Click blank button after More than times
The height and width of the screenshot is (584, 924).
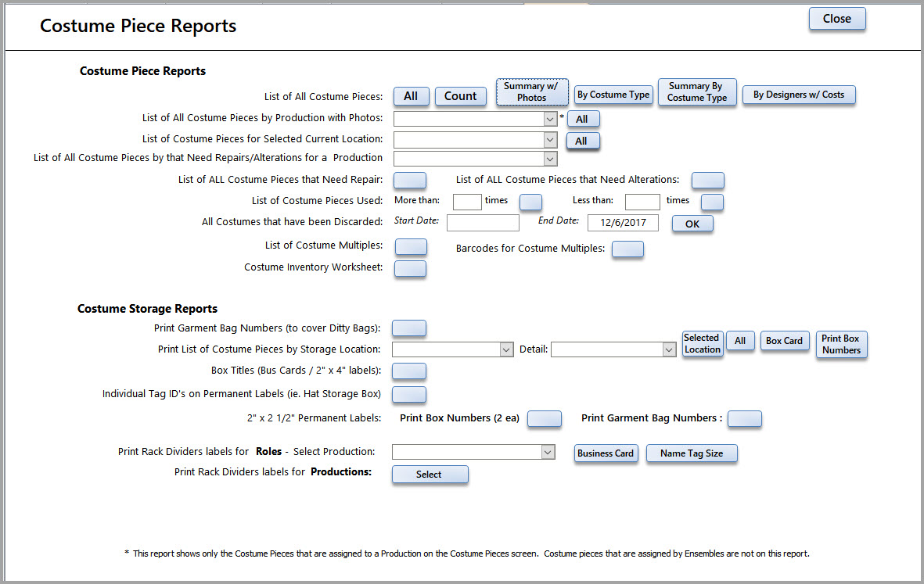click(x=530, y=202)
